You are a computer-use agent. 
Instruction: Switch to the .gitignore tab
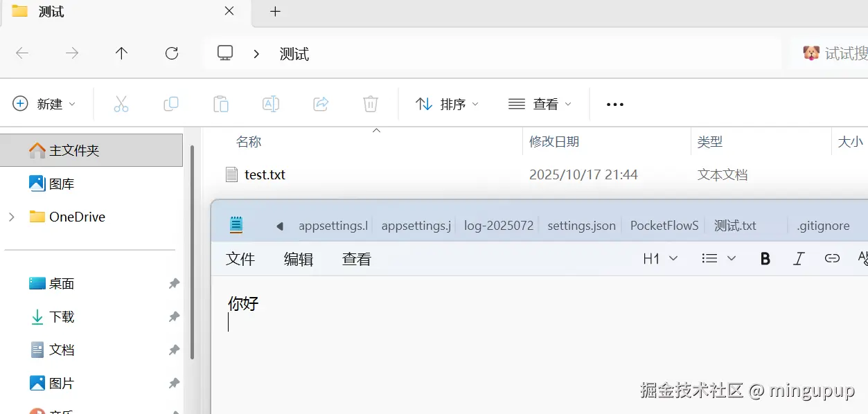pos(823,225)
